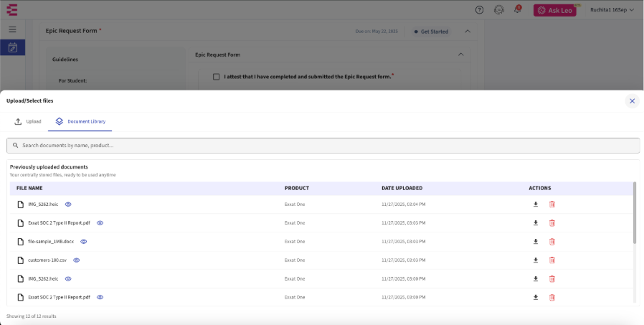This screenshot has width=644, height=325.
Task: Switch to the Upload tab
Action: [x=28, y=122]
